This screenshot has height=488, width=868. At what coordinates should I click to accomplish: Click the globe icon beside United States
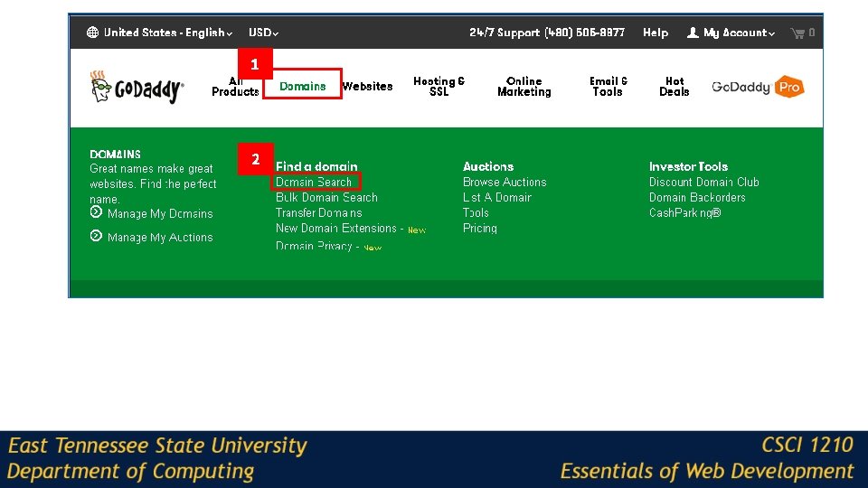coord(92,33)
